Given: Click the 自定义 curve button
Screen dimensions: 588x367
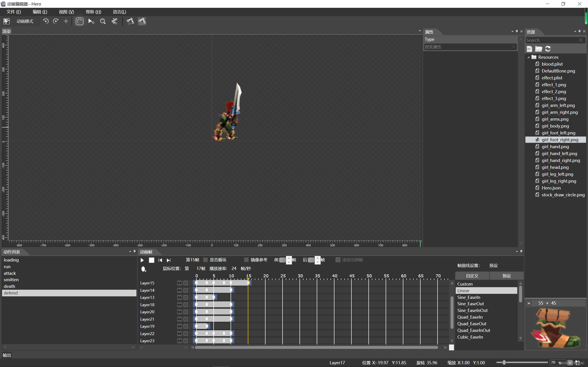Looking at the screenshot, I should click(x=472, y=276).
